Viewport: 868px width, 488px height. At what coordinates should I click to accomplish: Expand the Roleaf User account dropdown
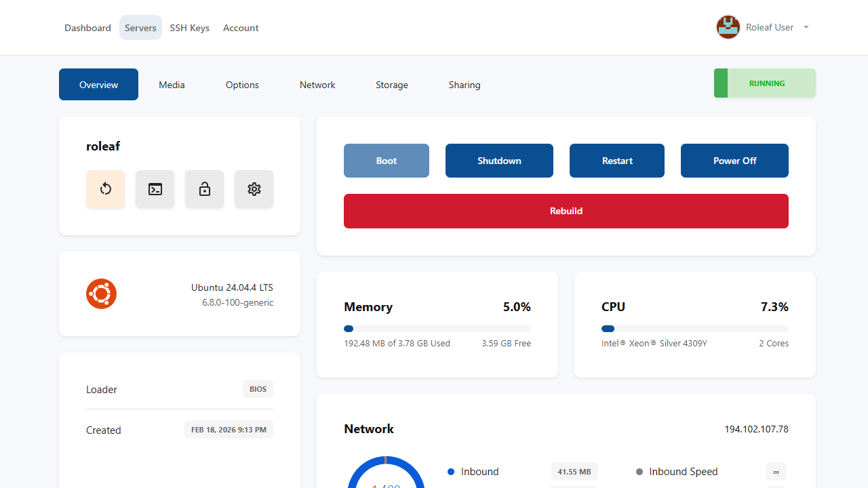(x=806, y=27)
